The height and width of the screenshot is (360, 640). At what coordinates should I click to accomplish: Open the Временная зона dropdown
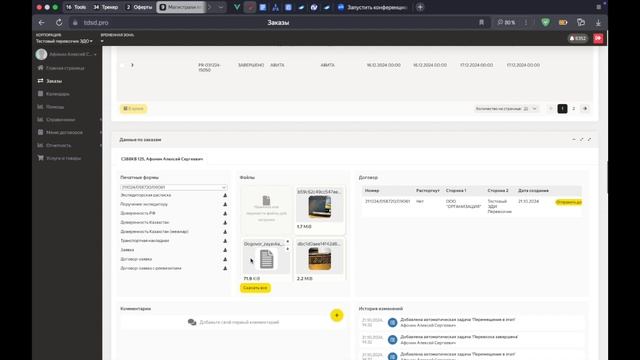[x=102, y=41]
